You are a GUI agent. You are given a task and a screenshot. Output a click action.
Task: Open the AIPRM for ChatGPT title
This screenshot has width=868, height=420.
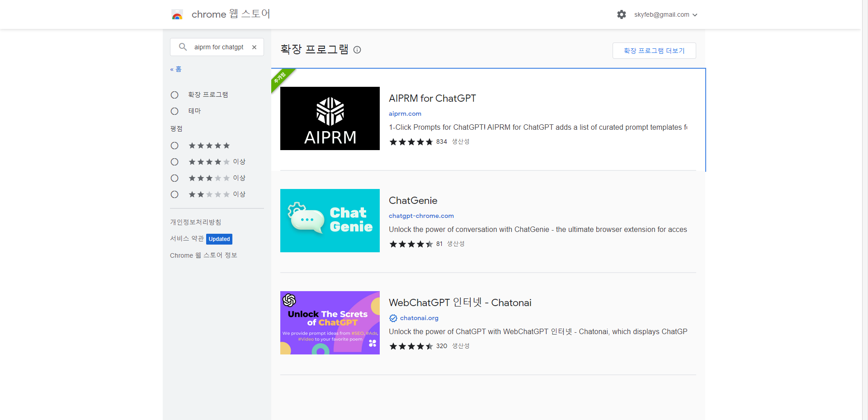(x=432, y=98)
